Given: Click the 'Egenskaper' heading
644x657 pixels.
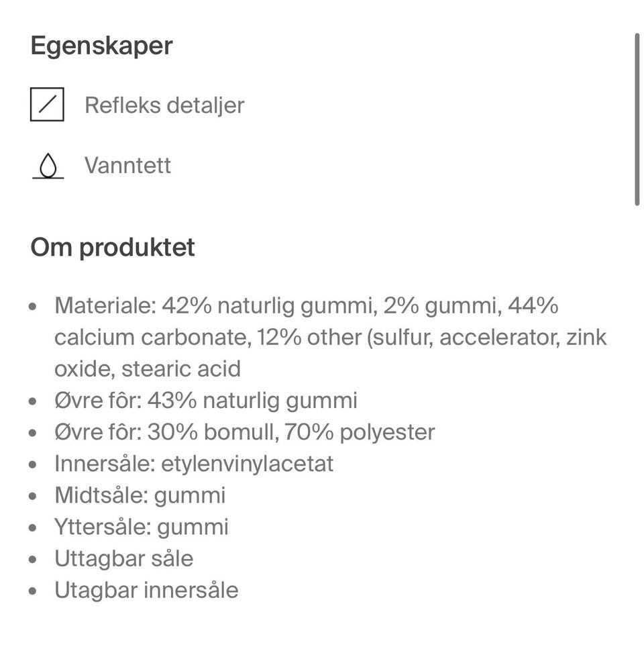Looking at the screenshot, I should [101, 46].
